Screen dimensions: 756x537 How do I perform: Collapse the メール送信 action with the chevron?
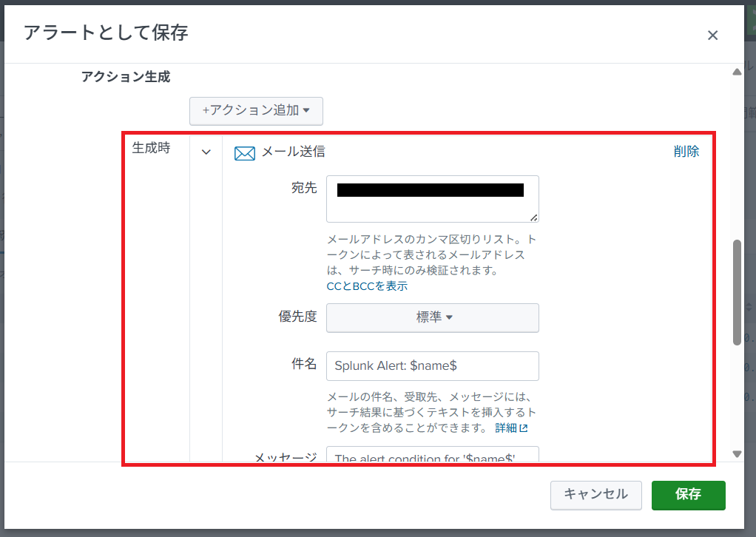point(206,152)
